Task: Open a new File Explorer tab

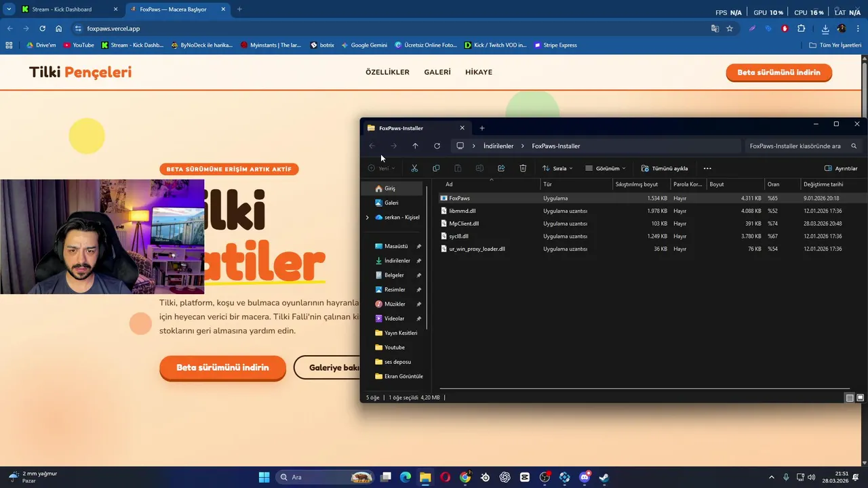Action: [x=482, y=128]
